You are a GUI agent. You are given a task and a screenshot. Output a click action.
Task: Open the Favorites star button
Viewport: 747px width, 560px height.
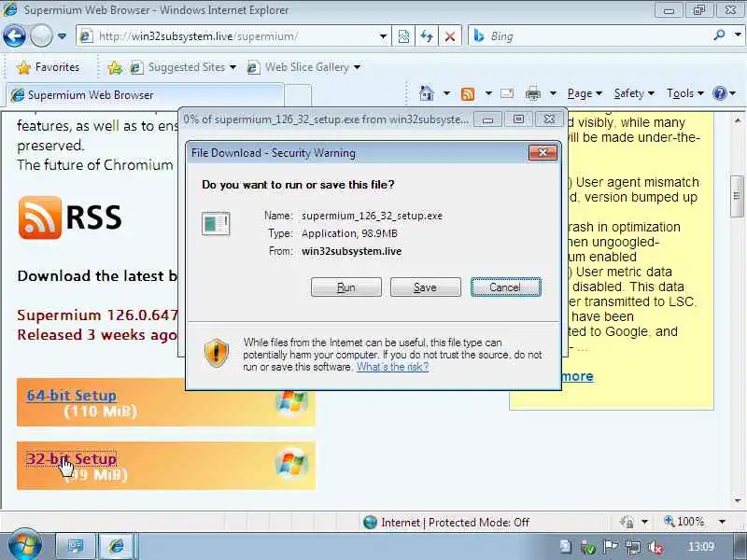tap(48, 67)
